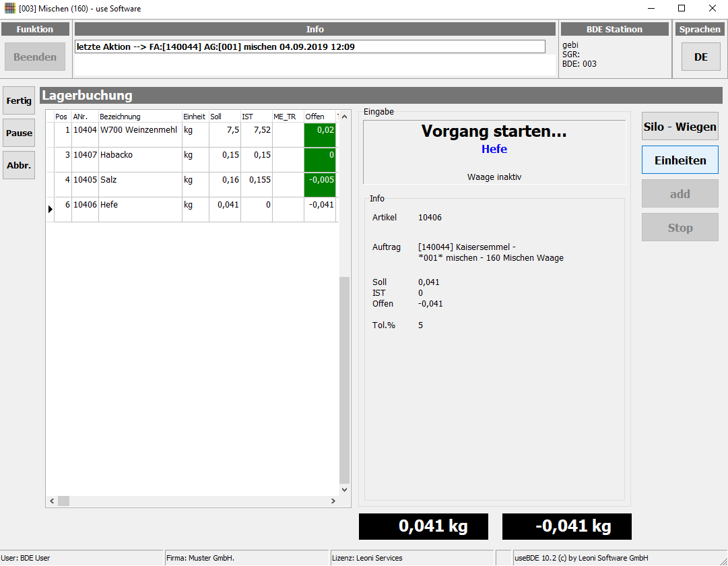Click the row indicator arrow beside Hefe
This screenshot has width=728, height=566.
click(x=50, y=210)
